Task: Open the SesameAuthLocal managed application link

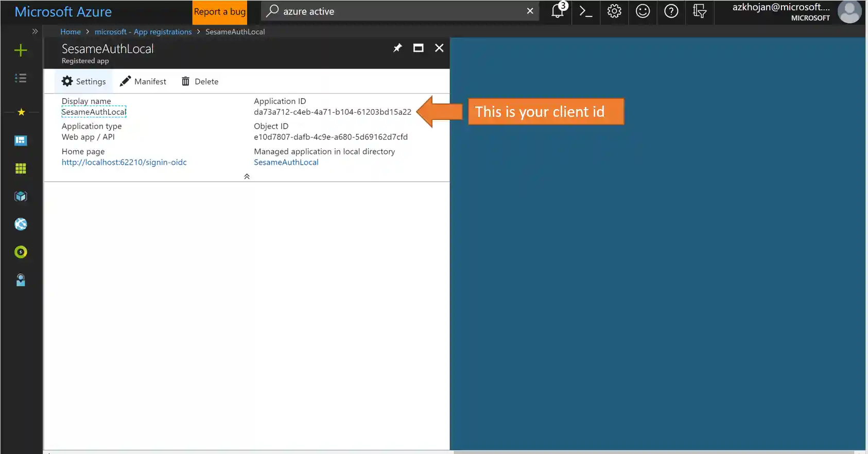Action: (x=286, y=162)
